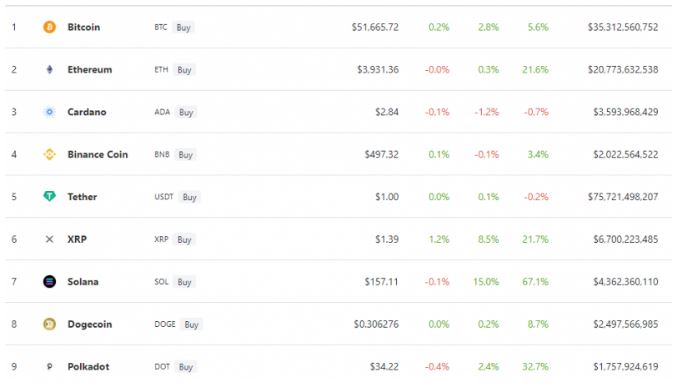676x383 pixels.
Task: Open the Polkadot coin name link
Action: click(88, 367)
